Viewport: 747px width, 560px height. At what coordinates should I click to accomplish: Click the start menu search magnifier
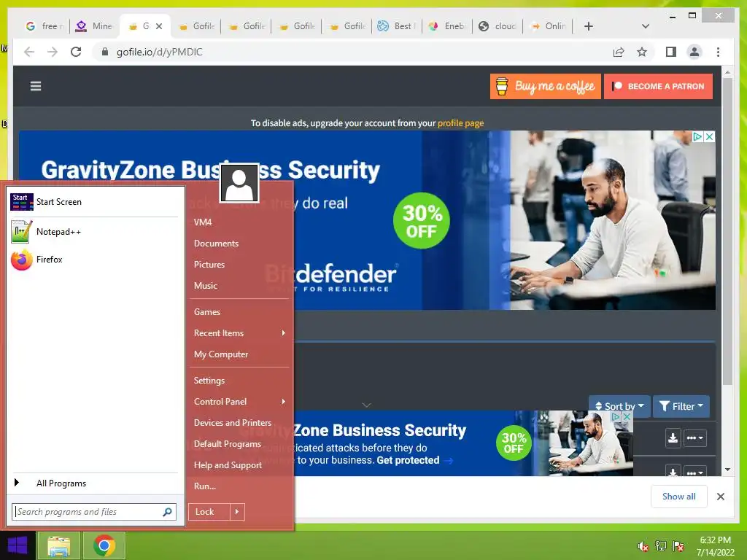167,512
